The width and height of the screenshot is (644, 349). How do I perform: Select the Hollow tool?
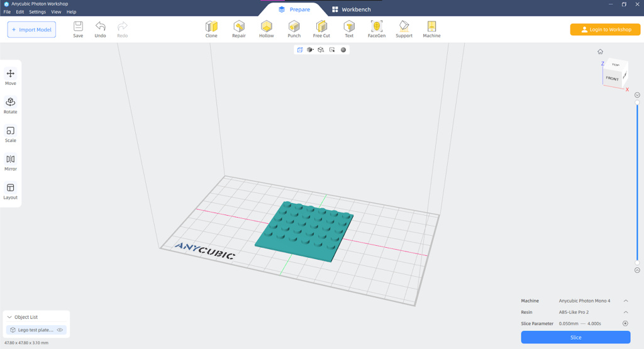coord(266,28)
